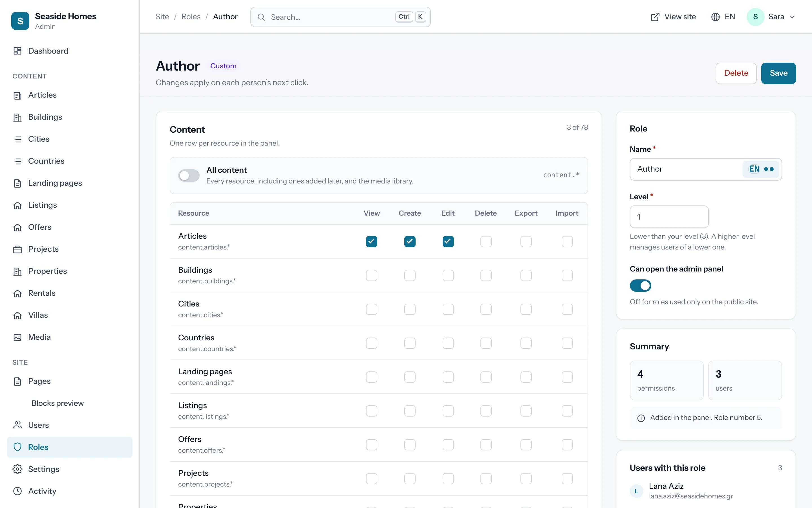Viewport: 812px width, 508px height.
Task: Open the Sara user menu chevron
Action: (792, 17)
